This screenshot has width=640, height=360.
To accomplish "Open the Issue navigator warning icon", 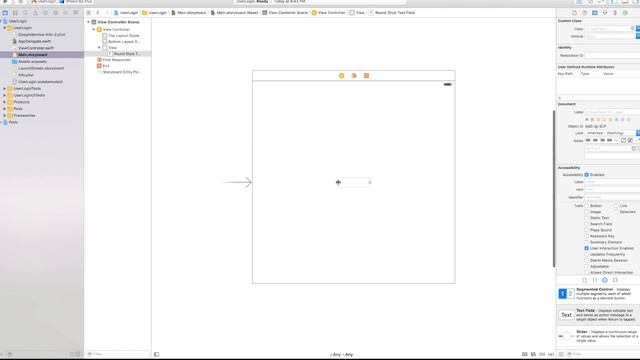I will point(36,13).
